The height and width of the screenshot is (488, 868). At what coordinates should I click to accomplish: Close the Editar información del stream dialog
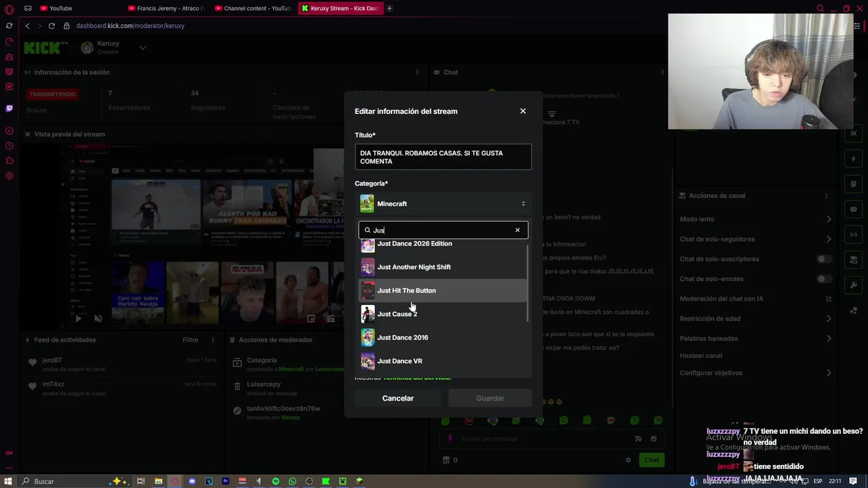[523, 111]
